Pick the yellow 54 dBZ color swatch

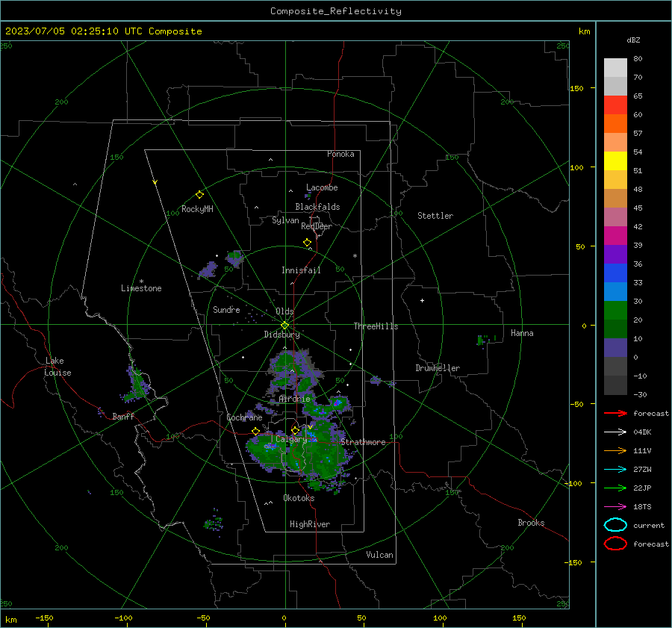(x=615, y=161)
